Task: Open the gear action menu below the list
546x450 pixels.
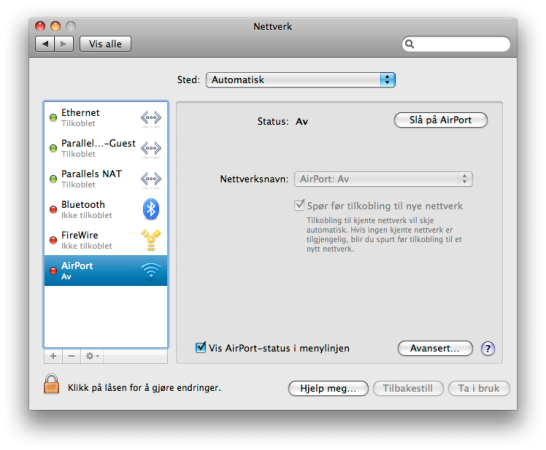Action: pyautogui.click(x=92, y=356)
